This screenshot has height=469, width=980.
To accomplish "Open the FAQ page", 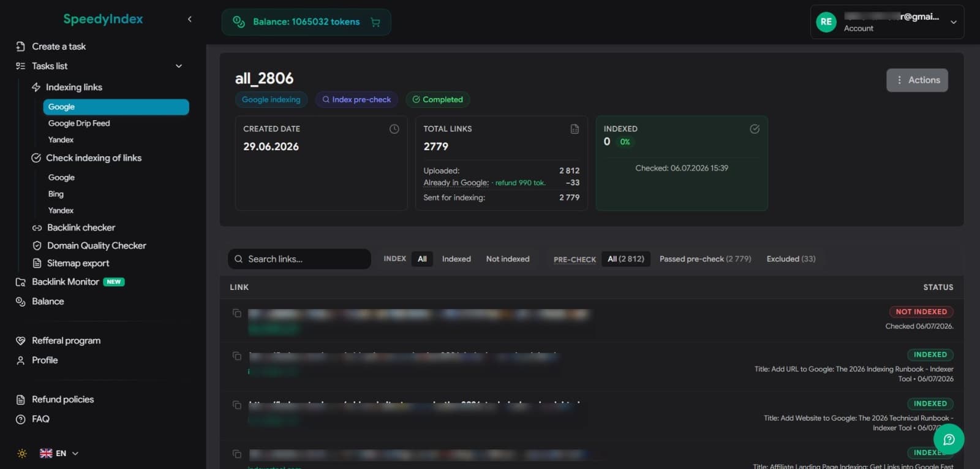I will click(40, 419).
